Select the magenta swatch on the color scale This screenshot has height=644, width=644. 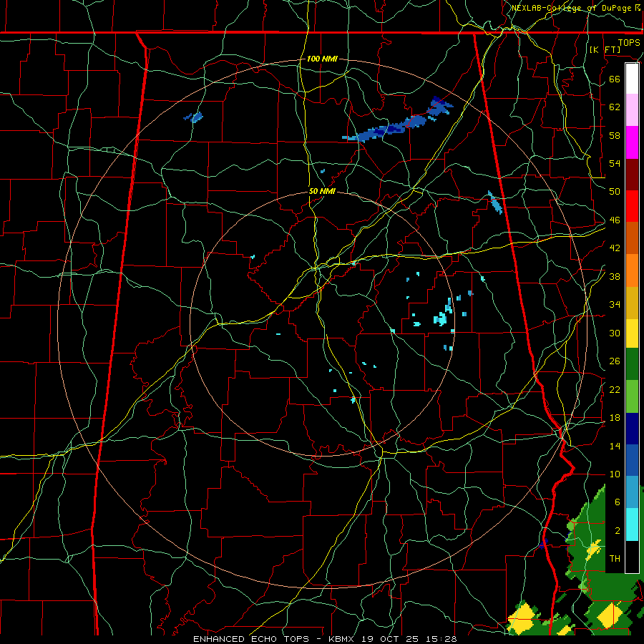(x=632, y=142)
